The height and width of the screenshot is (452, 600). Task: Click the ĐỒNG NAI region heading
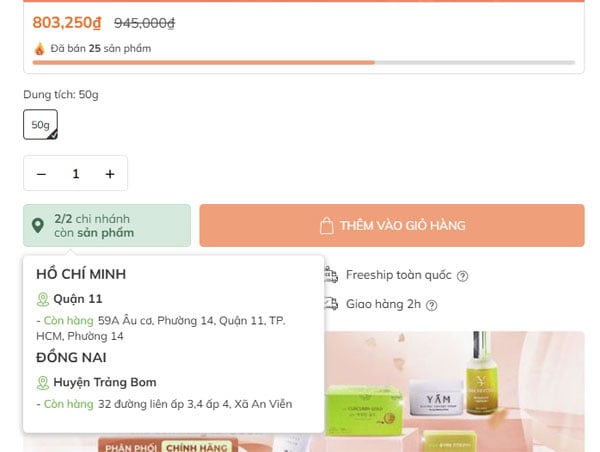(x=71, y=357)
